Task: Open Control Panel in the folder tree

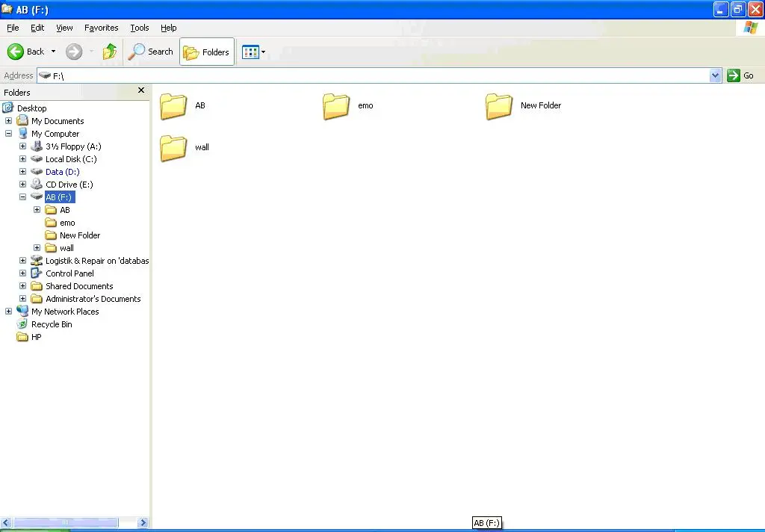Action: [69, 273]
